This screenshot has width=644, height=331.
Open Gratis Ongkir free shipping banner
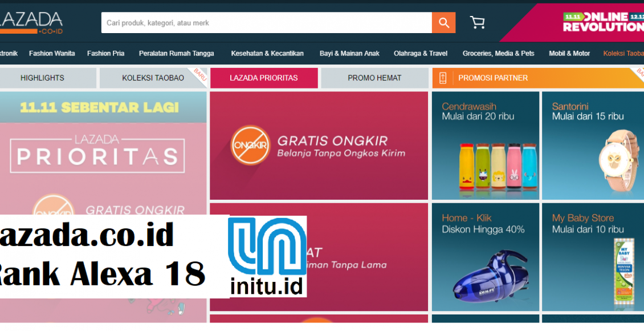[319, 146]
